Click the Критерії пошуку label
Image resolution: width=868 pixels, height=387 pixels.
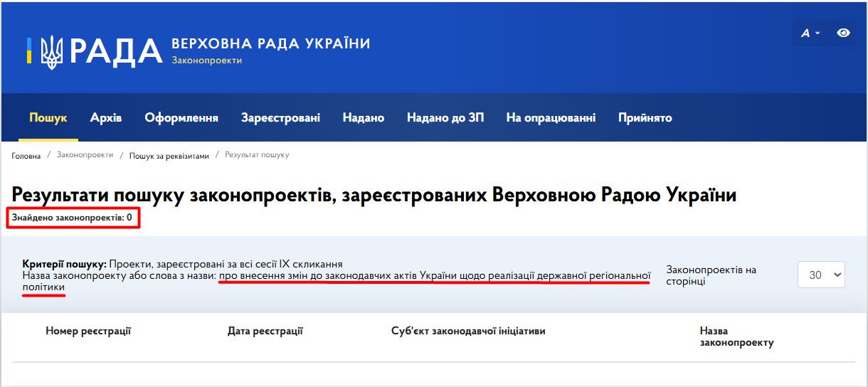(64, 263)
